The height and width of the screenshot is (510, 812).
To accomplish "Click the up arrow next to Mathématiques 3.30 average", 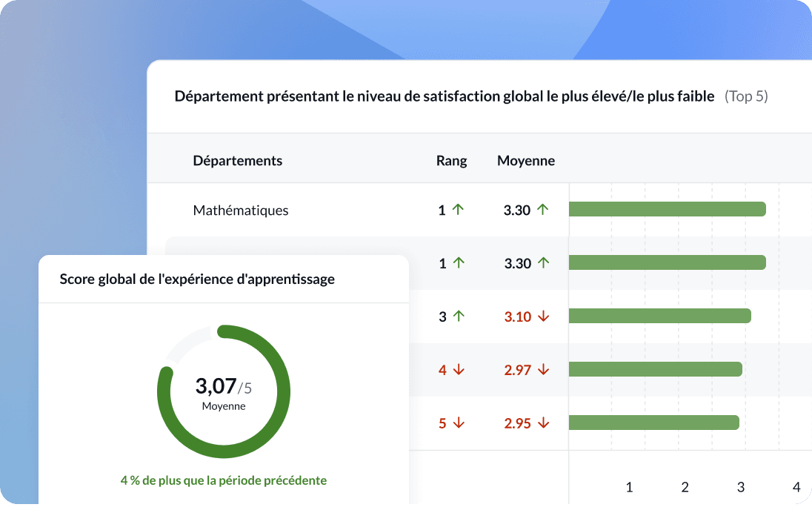I will click(x=542, y=209).
